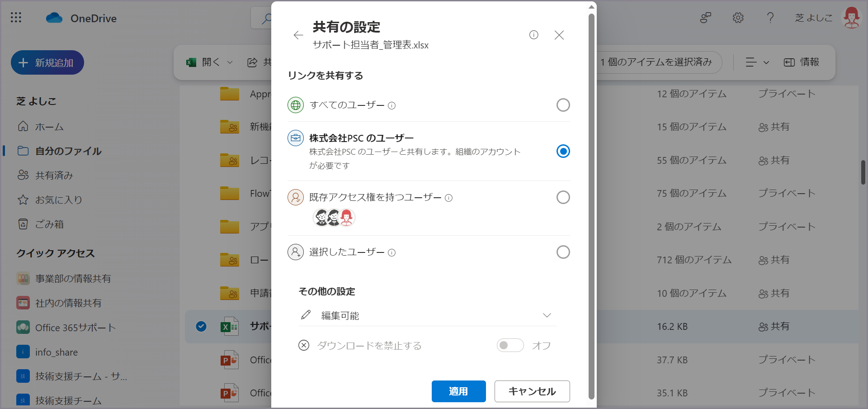Click the chat feedback icon in header
Screen dimensions: 868x409
[x=706, y=18]
